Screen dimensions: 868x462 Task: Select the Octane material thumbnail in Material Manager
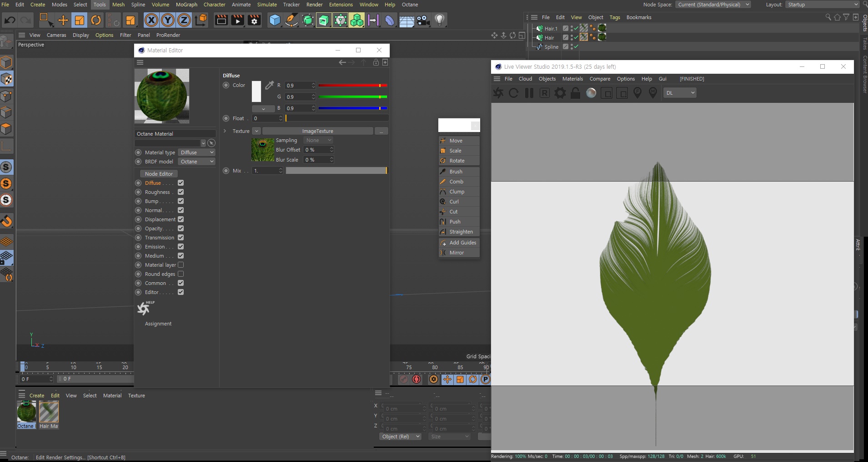pyautogui.click(x=26, y=412)
